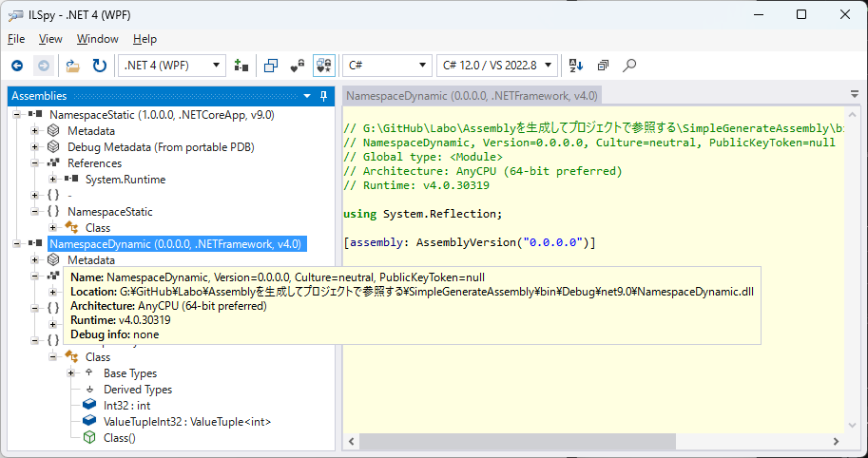Screen dimensions: 868x458
Task: Collapse the NamespaceStatic (1.0.0.0) assembly node
Action: pos(16,115)
